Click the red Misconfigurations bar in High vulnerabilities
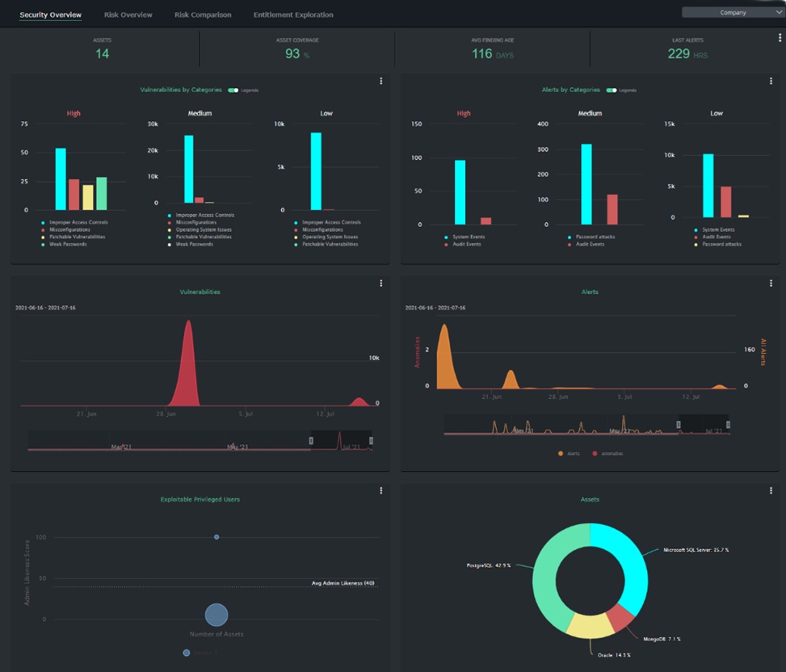The image size is (786, 672). coord(74,195)
